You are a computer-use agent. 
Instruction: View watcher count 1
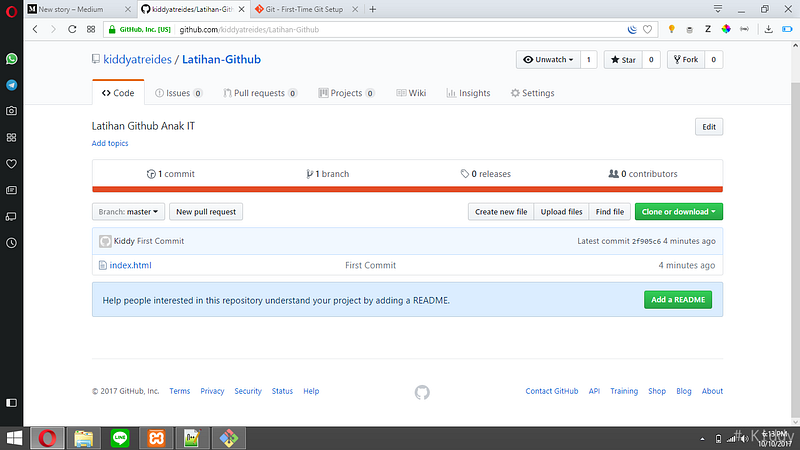(x=589, y=60)
